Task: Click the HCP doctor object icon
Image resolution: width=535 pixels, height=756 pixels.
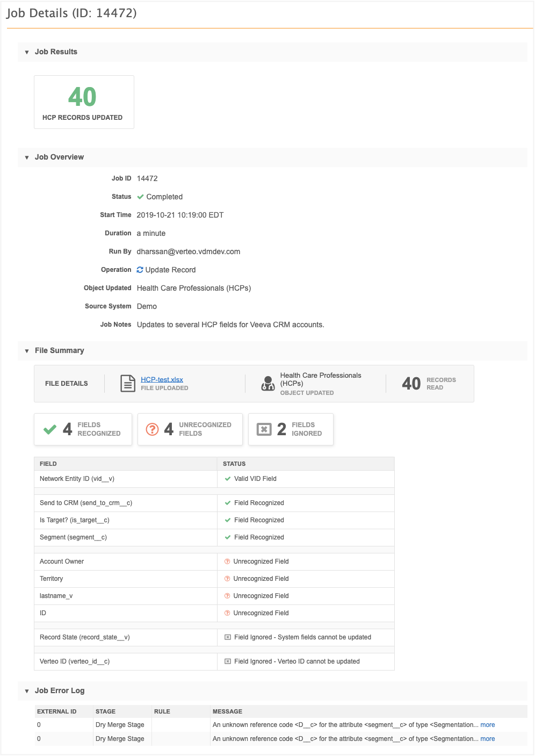Action: 267,383
